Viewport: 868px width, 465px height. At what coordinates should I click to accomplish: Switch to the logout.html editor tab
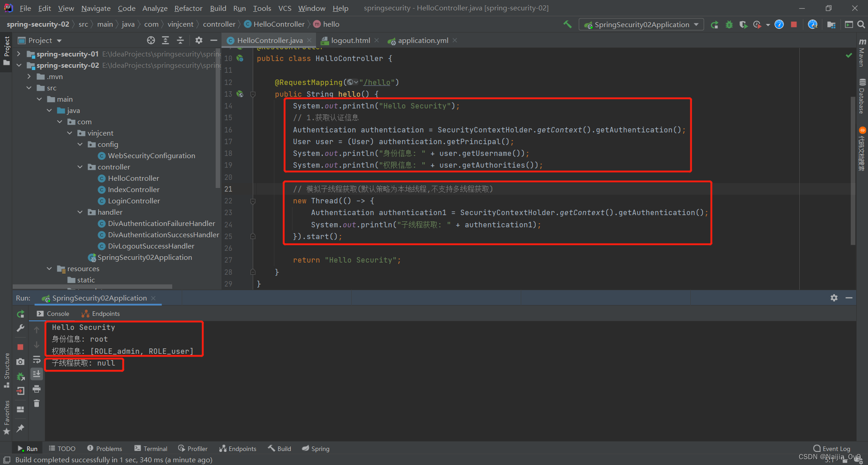click(350, 41)
